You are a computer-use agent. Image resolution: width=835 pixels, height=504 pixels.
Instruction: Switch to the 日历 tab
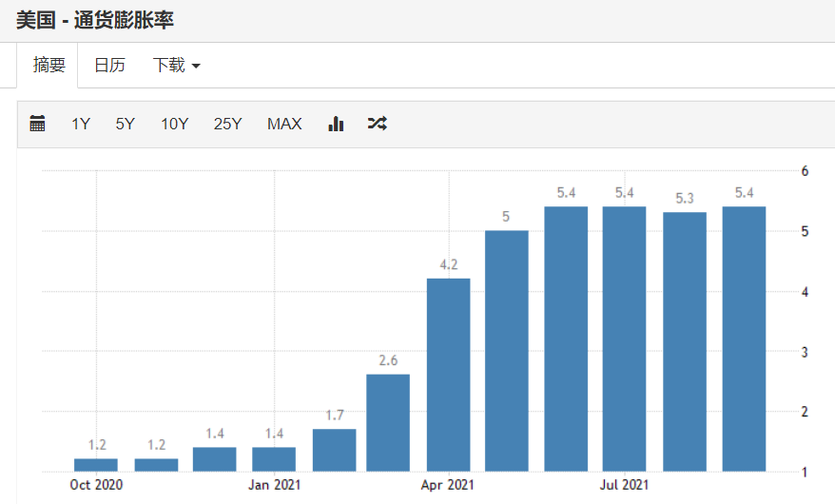pos(109,65)
